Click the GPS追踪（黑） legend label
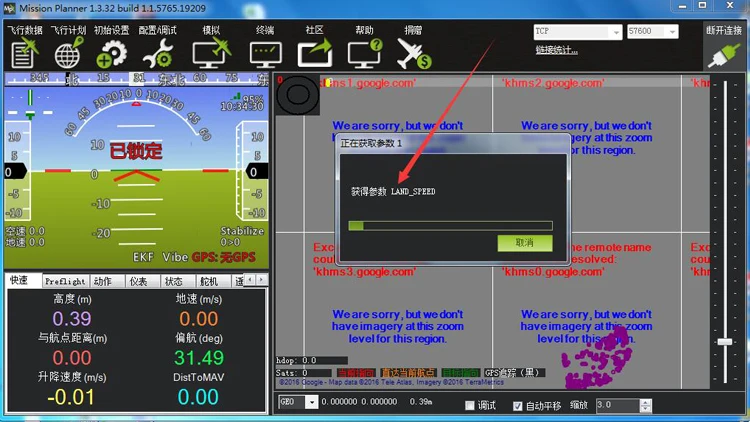The image size is (750, 422). click(515, 373)
